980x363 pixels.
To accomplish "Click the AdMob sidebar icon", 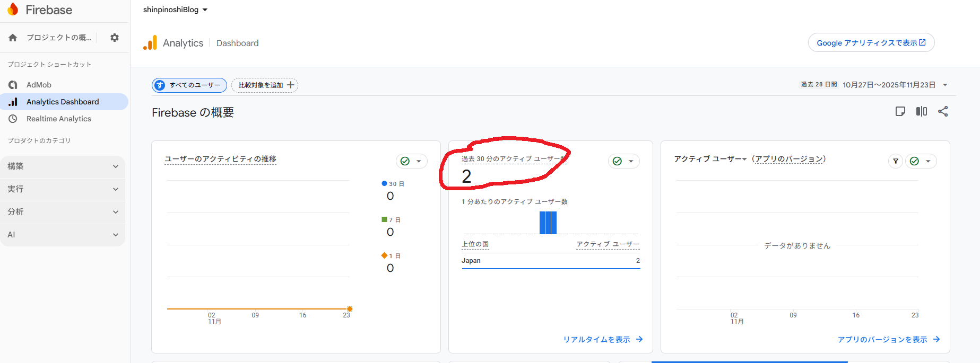I will coord(13,85).
